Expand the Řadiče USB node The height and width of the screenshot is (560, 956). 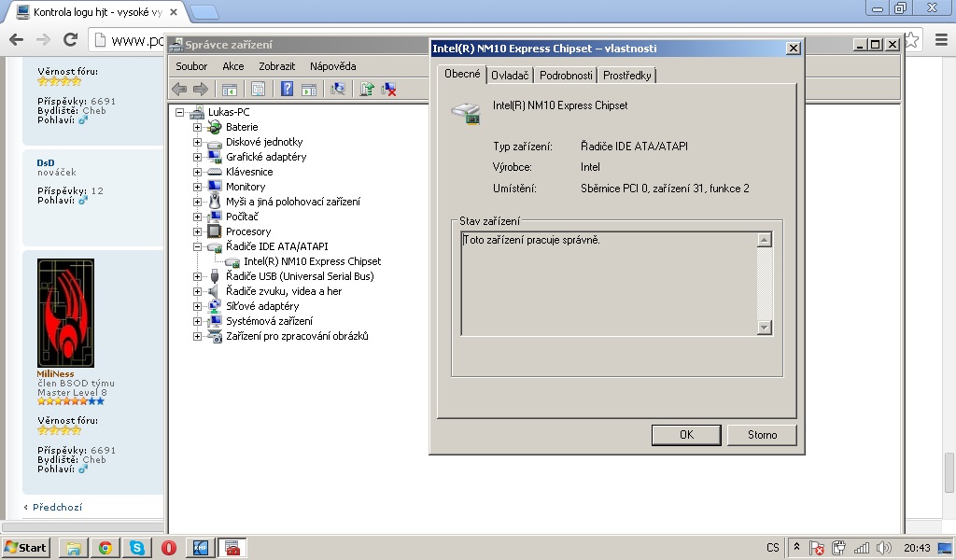pyautogui.click(x=197, y=276)
